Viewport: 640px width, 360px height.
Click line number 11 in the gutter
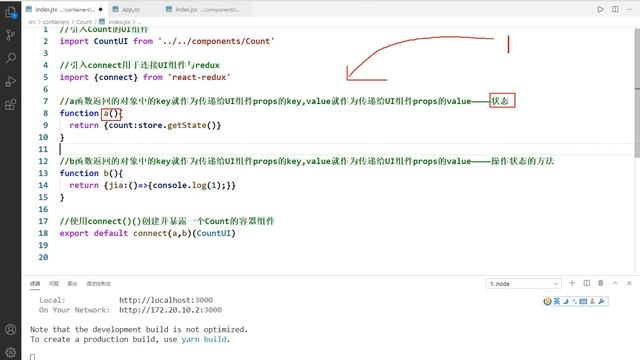click(x=43, y=149)
